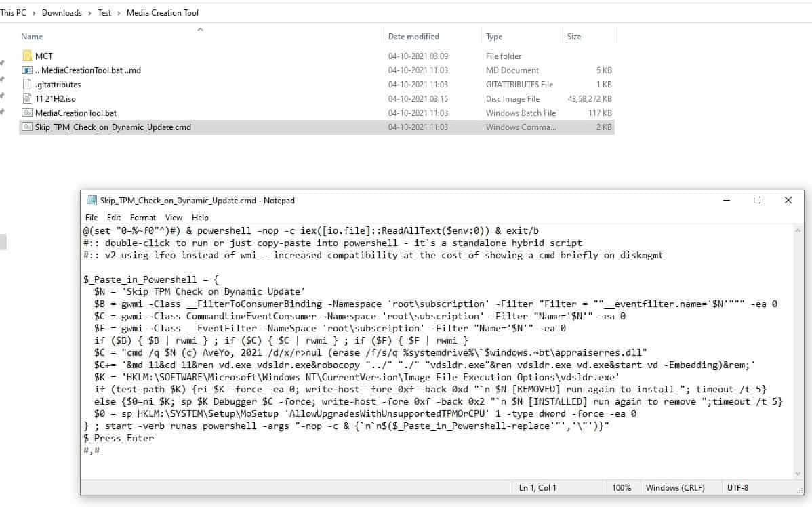812x507 pixels.
Task: Place cursor on the '$K = 'HKLM:\SOFTWARE' line
Action: (x=357, y=377)
